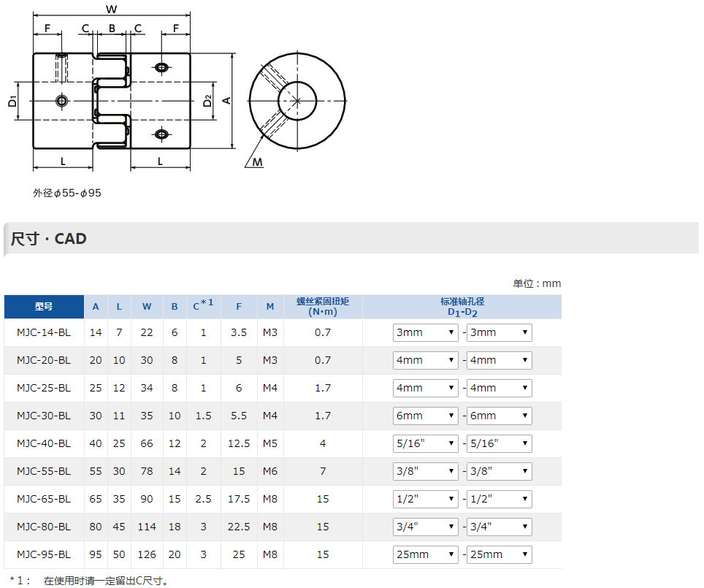This screenshot has width=704, height=588.
Task: Click the C*1 column header
Action: coord(204,307)
